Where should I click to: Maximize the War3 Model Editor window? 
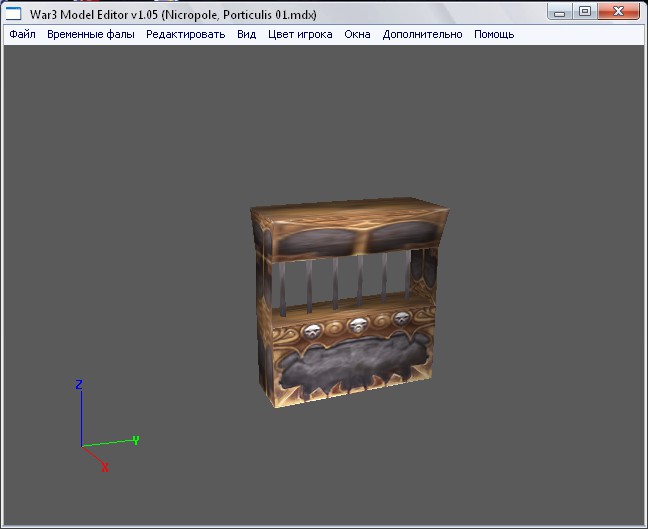(x=585, y=11)
